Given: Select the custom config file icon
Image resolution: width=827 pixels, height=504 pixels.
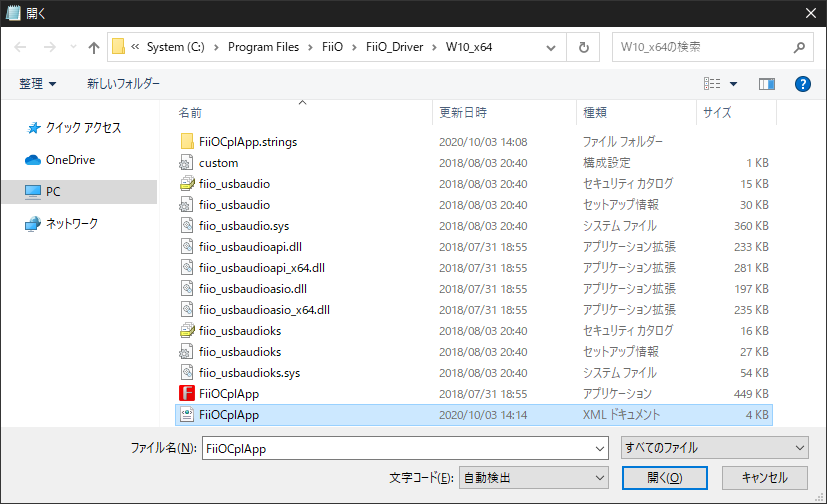Looking at the screenshot, I should pyautogui.click(x=187, y=162).
